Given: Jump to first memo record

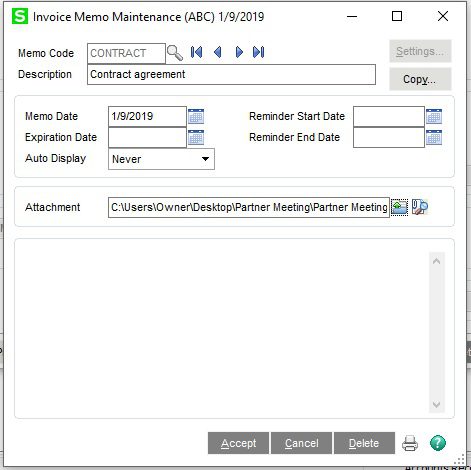Looking at the screenshot, I should point(196,52).
